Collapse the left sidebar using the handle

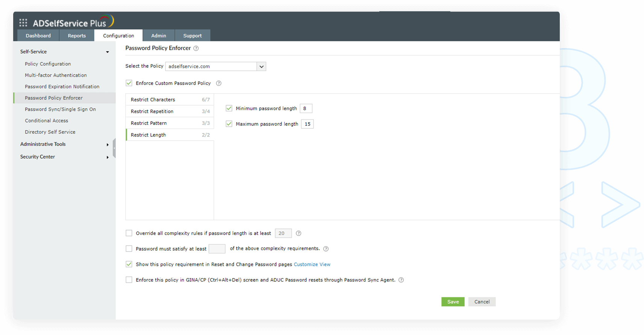[x=114, y=148]
